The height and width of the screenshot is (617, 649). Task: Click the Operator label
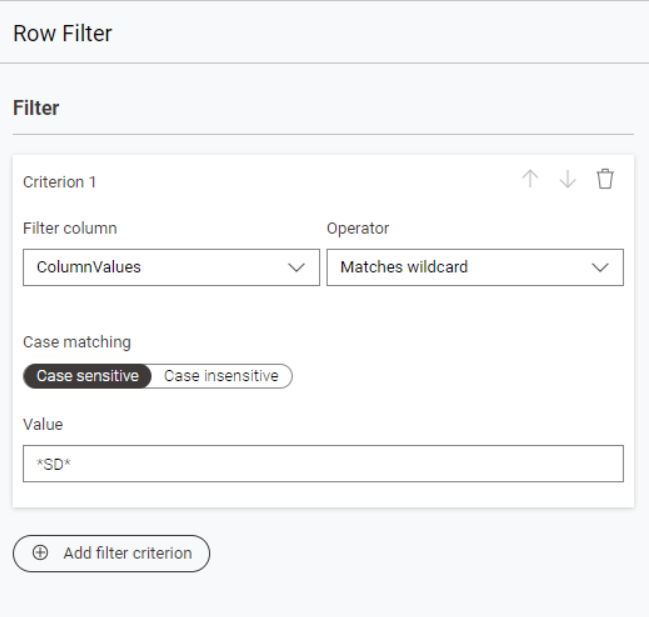tap(358, 229)
